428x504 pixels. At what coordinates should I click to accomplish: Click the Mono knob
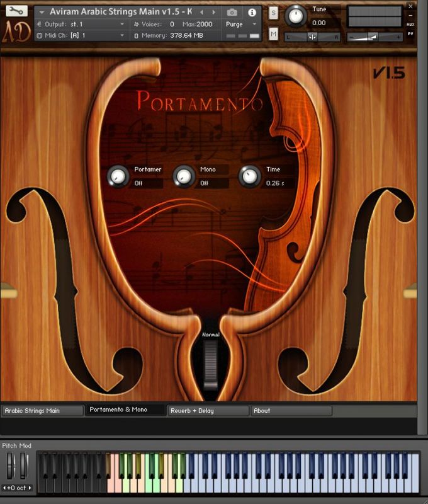coord(184,176)
